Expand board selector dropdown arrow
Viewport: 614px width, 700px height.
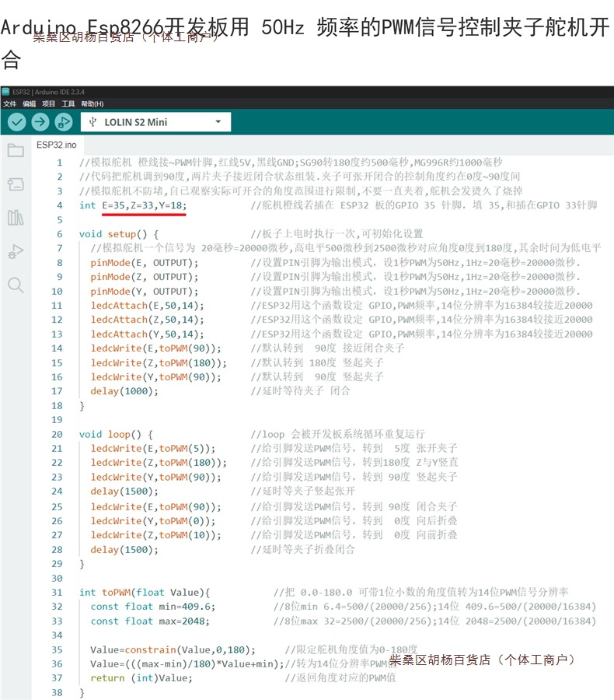[218, 122]
